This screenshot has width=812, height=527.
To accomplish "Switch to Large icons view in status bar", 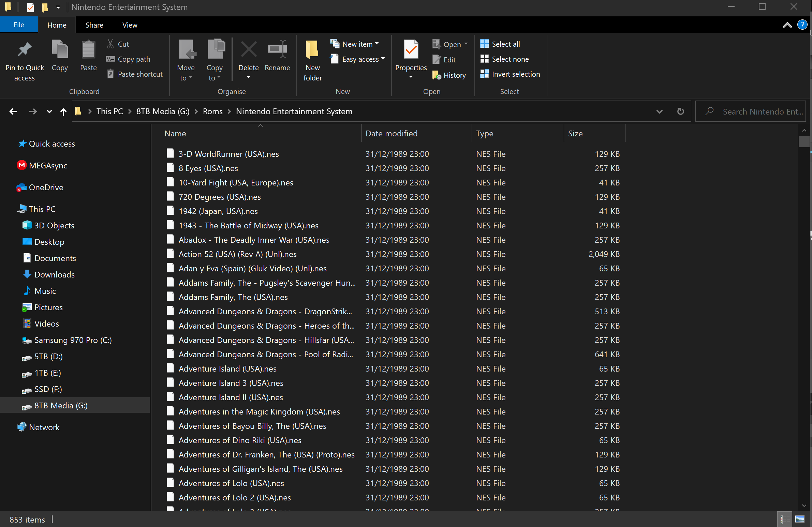I will point(799,519).
